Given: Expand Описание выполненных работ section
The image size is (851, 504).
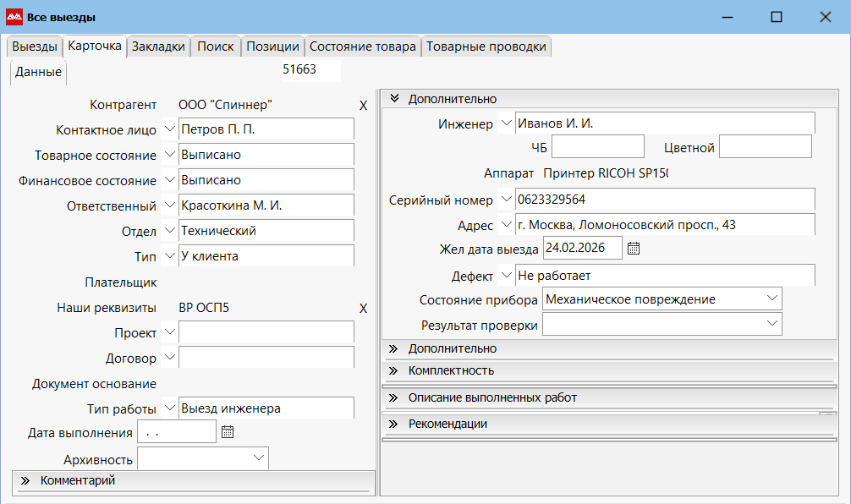Looking at the screenshot, I should [394, 397].
